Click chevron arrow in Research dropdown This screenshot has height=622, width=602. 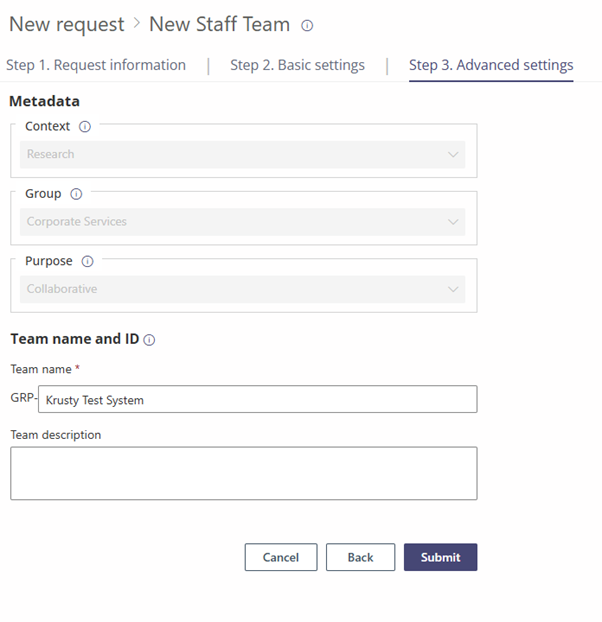tap(454, 155)
